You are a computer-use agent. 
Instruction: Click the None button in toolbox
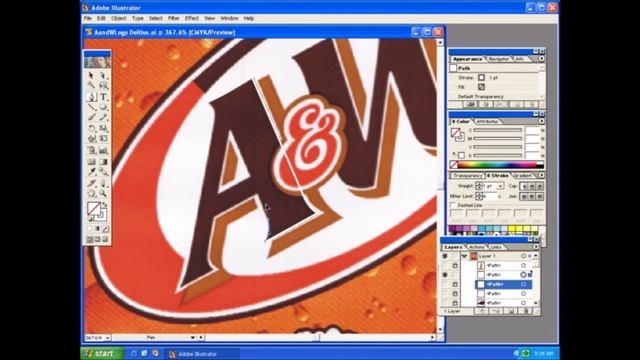[105, 229]
